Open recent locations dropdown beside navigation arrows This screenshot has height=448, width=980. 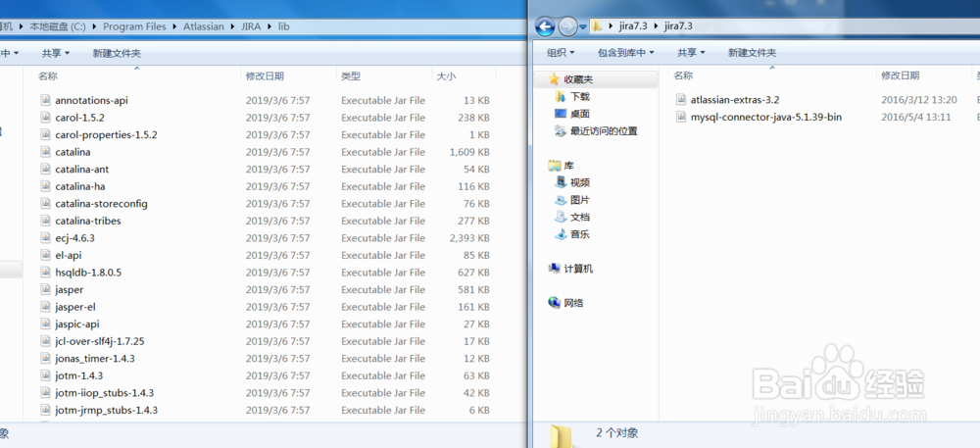pos(583,26)
